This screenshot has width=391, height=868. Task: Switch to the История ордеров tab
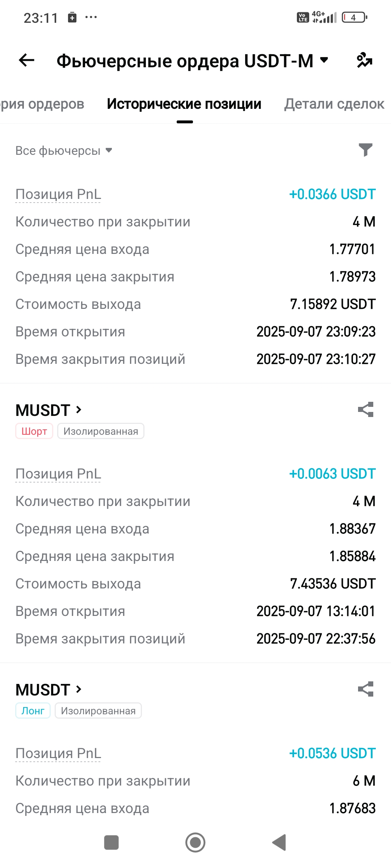click(42, 104)
